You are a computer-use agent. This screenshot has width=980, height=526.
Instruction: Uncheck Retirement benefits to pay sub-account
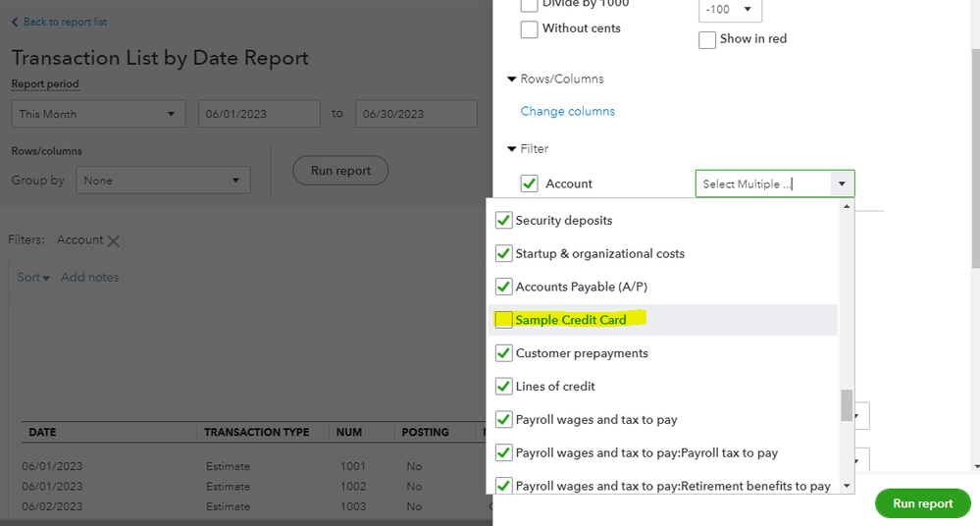point(504,486)
